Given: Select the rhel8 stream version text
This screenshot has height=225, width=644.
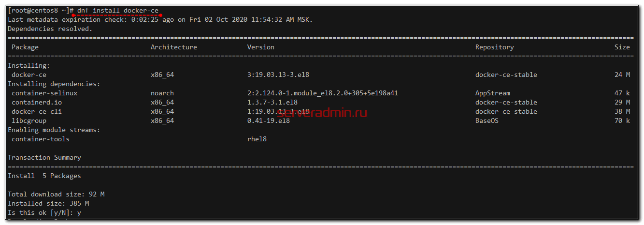Looking at the screenshot, I should (257, 139).
